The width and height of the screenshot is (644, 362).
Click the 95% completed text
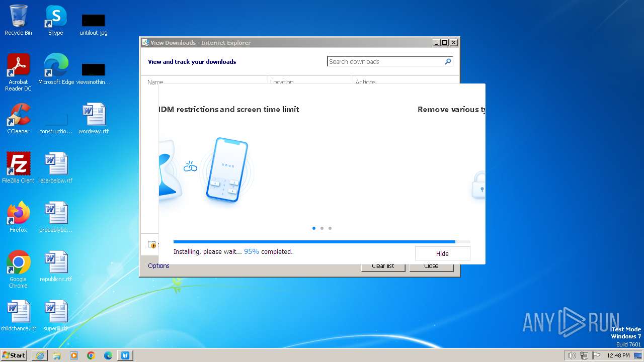[268, 251]
